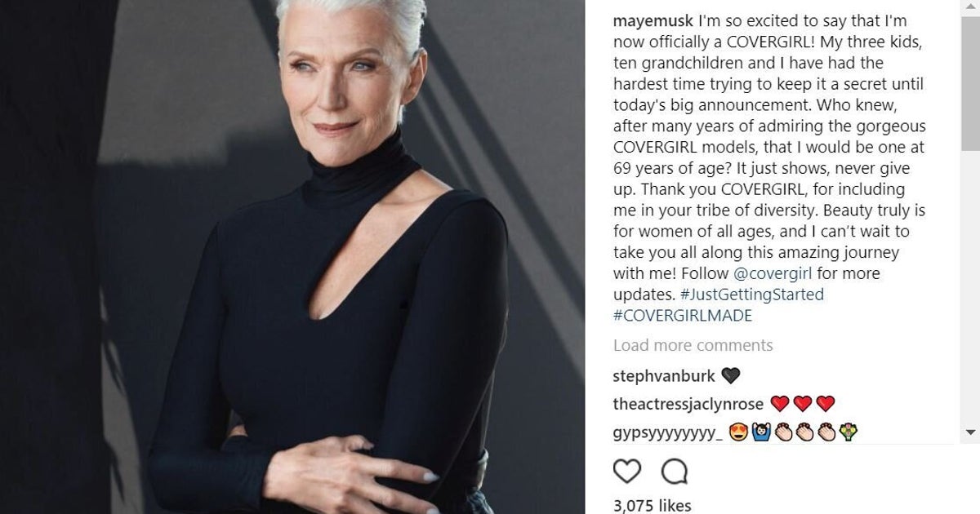Click the heart-eyes emoji in gypsyyyyyyyy_'s comment
Screen dimensions: 980x514
pos(737,432)
